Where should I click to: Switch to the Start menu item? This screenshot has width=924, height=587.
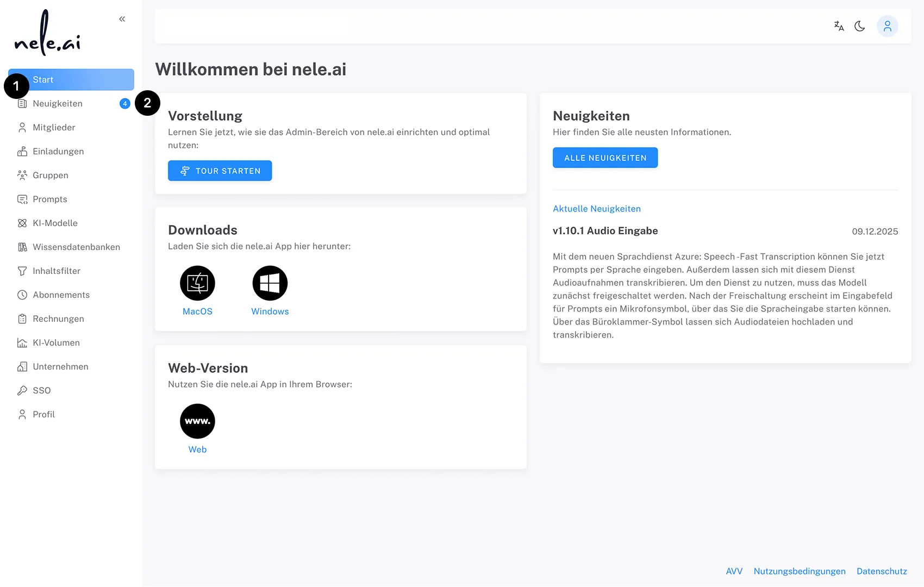[43, 79]
